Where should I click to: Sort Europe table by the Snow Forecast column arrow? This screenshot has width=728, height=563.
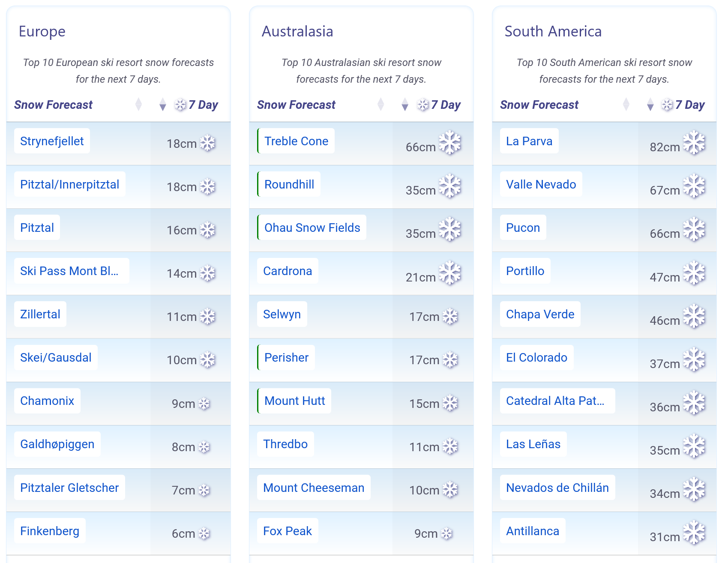pyautogui.click(x=138, y=104)
